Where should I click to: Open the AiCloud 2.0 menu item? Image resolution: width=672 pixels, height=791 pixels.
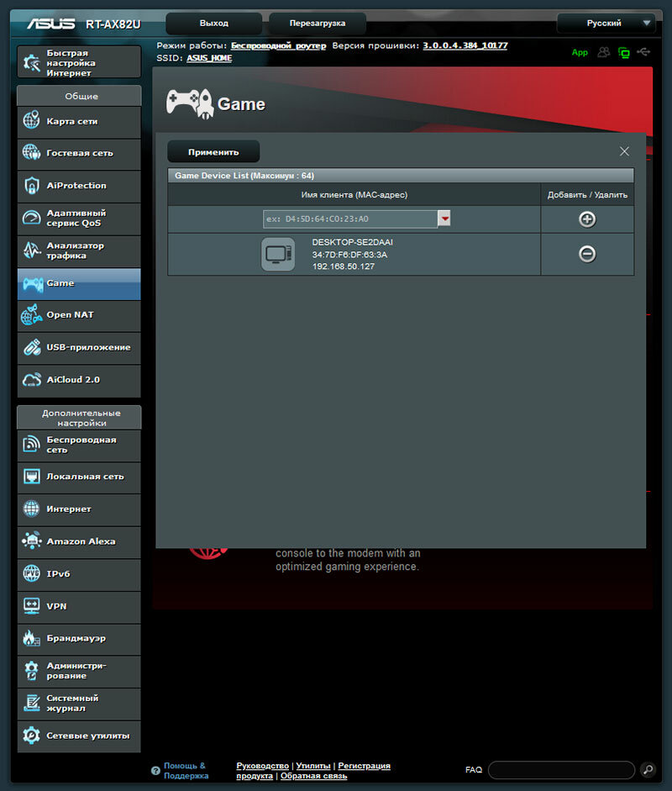[x=79, y=380]
